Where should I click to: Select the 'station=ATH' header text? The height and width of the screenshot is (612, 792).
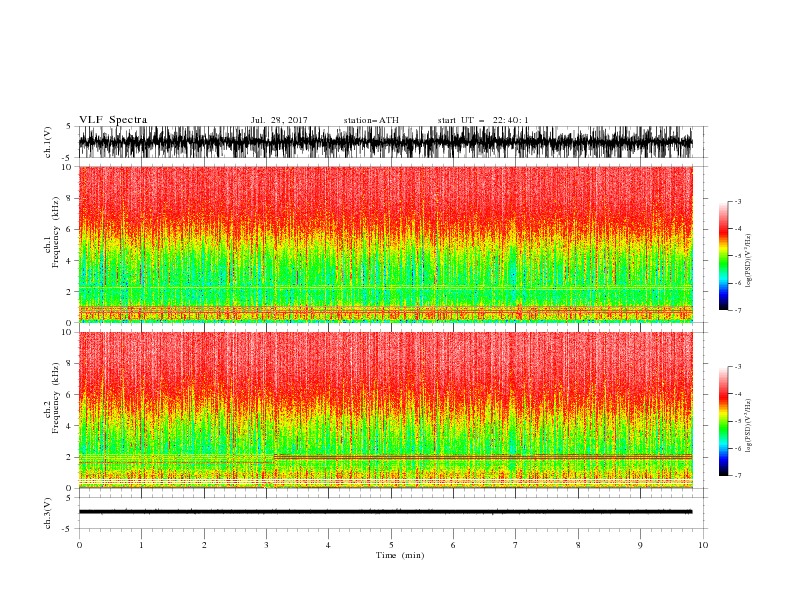coord(371,120)
